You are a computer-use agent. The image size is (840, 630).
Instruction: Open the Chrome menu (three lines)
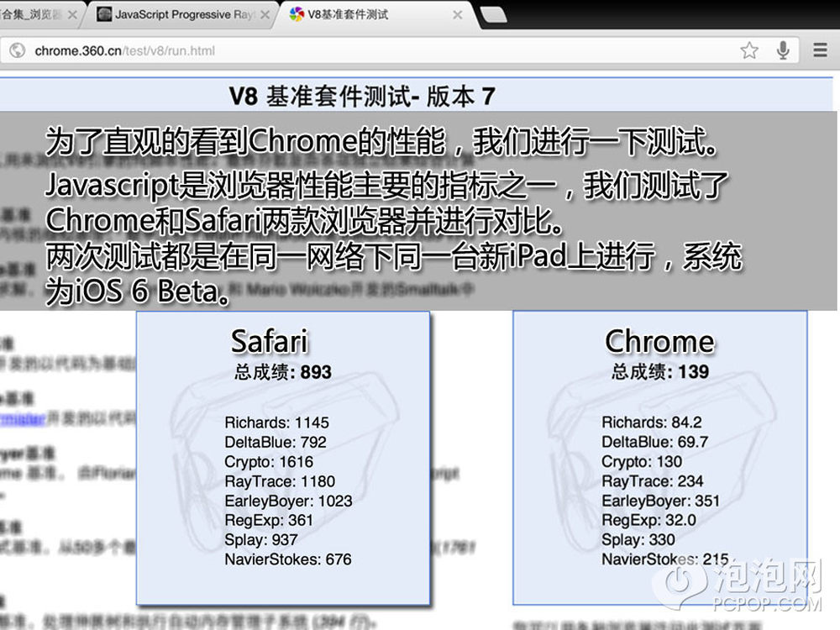tap(820, 50)
